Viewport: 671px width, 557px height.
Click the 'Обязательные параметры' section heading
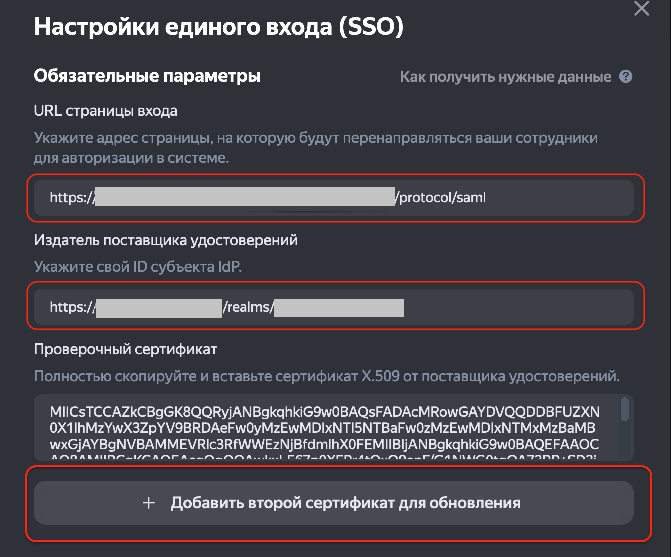pos(147,76)
